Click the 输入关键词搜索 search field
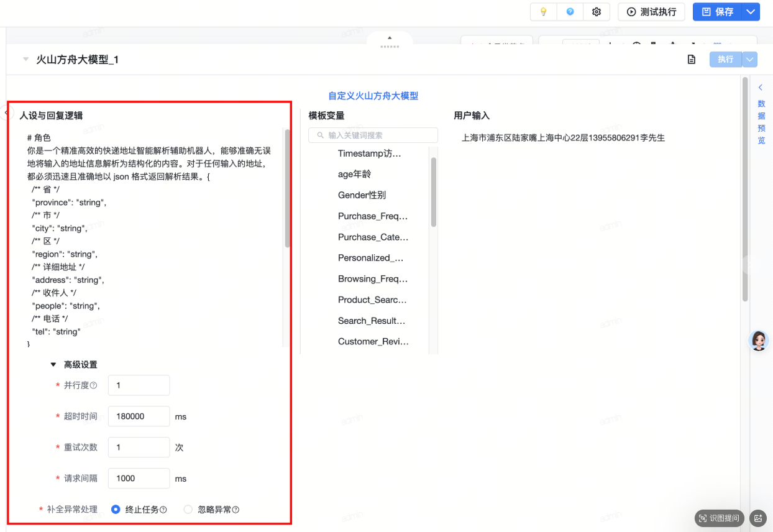The height and width of the screenshot is (532, 773). [373, 135]
